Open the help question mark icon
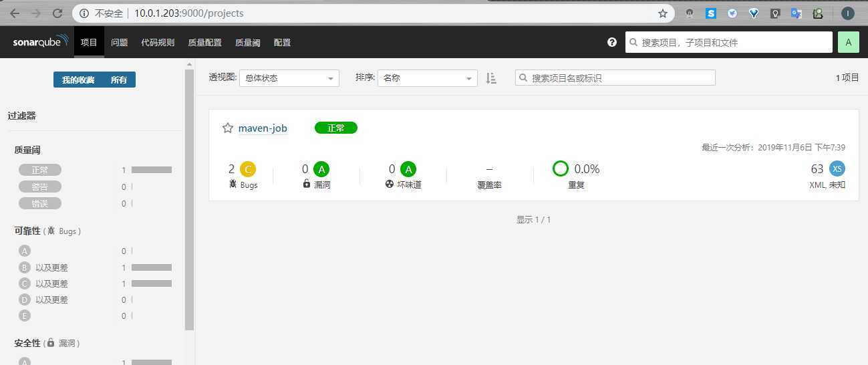 [x=612, y=42]
